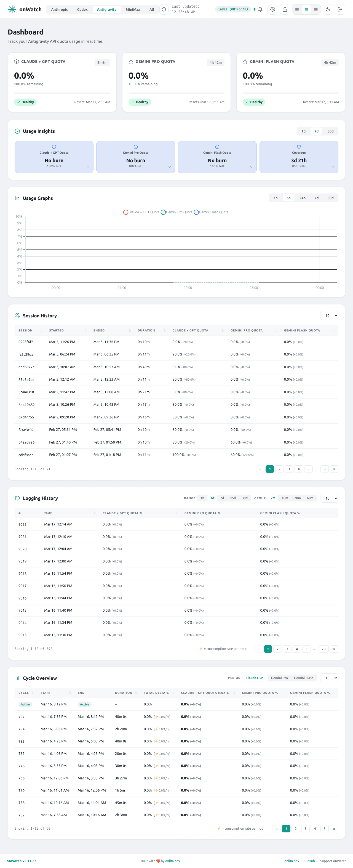This screenshot has width=353, height=868.
Task: Click info icon on Claude + GPT insight card
Action: click(x=54, y=147)
